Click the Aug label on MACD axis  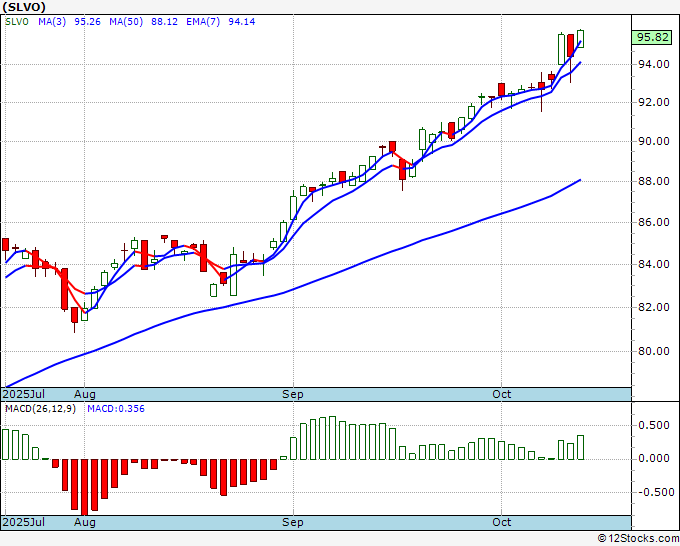coord(85,522)
